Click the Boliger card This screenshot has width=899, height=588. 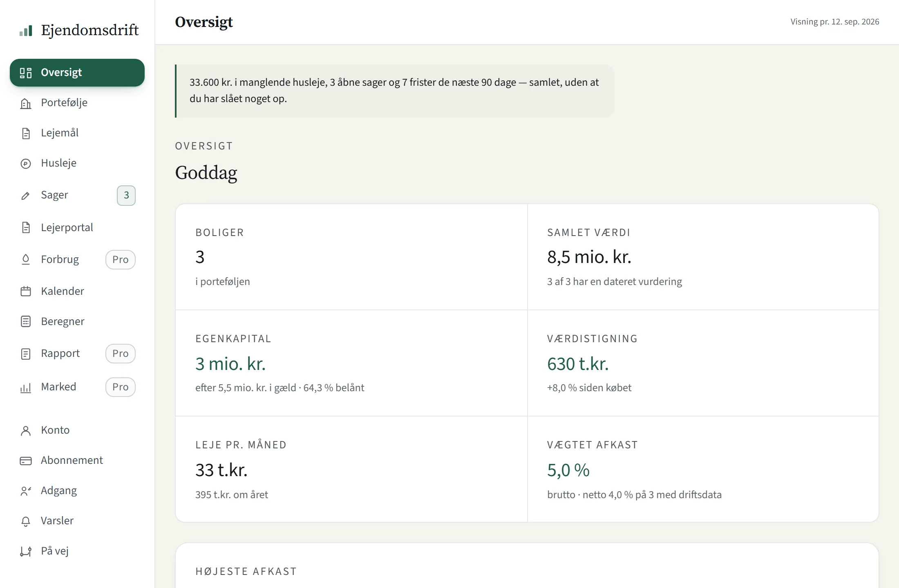351,257
